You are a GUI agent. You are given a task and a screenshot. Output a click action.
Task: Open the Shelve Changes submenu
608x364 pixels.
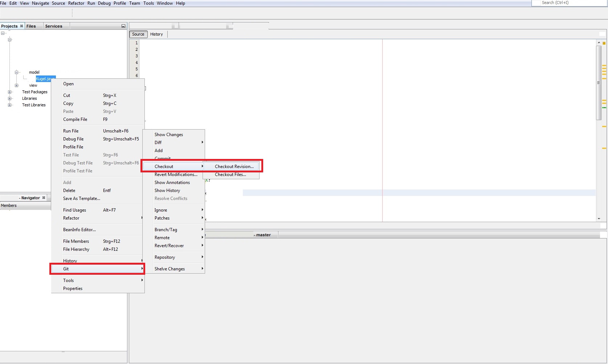click(174, 269)
